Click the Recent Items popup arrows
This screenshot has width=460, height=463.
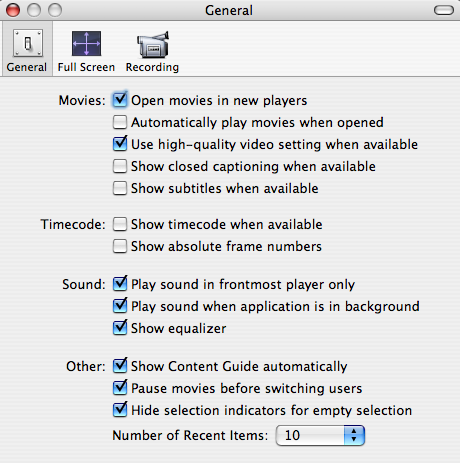coord(354,435)
